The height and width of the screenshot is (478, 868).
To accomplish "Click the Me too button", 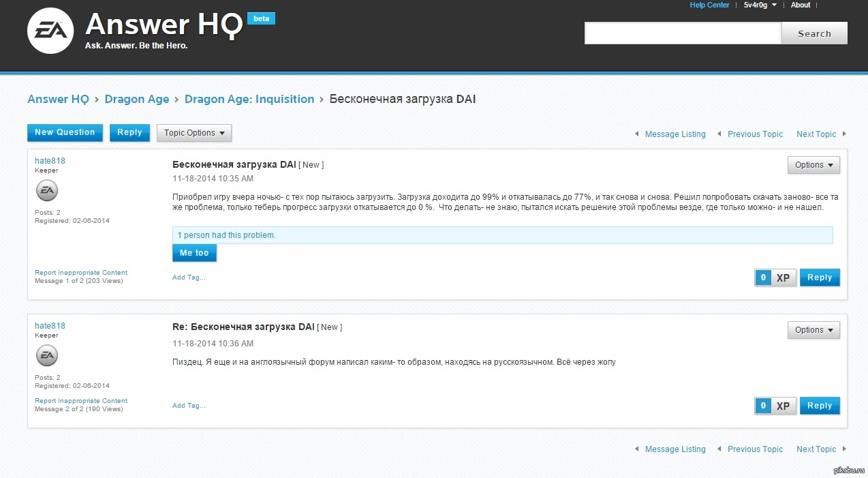I will 194,253.
